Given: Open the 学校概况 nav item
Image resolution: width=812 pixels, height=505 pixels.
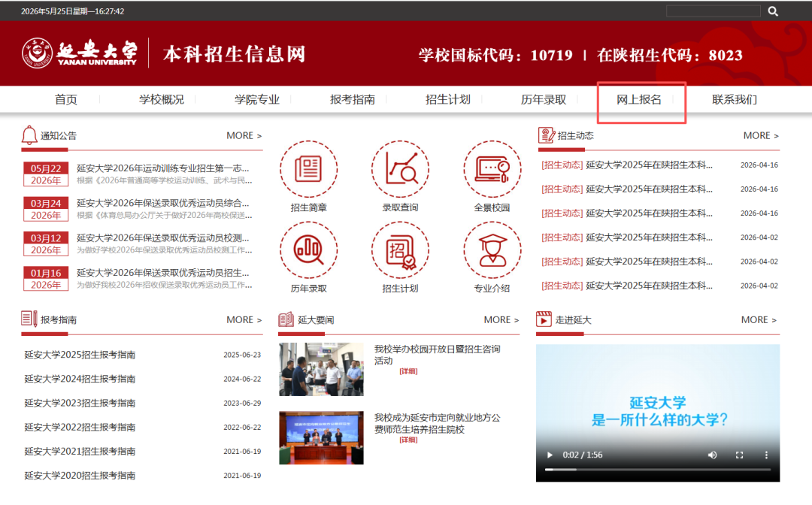Looking at the screenshot, I should point(162,99).
